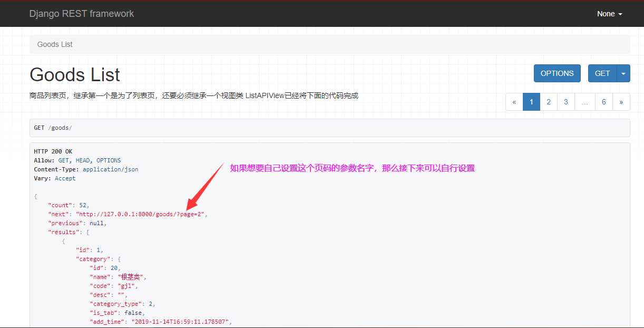This screenshot has width=644, height=328.
Task: Go to previous page with « arrow
Action: pyautogui.click(x=514, y=102)
